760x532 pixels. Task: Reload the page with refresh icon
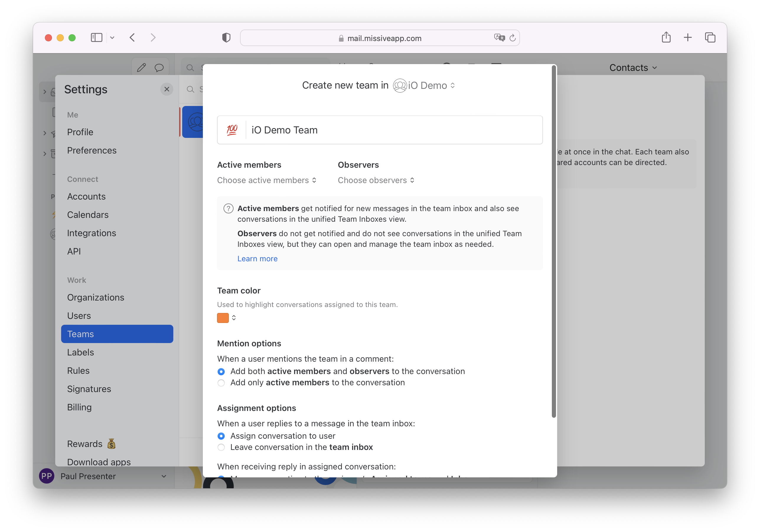(x=512, y=38)
